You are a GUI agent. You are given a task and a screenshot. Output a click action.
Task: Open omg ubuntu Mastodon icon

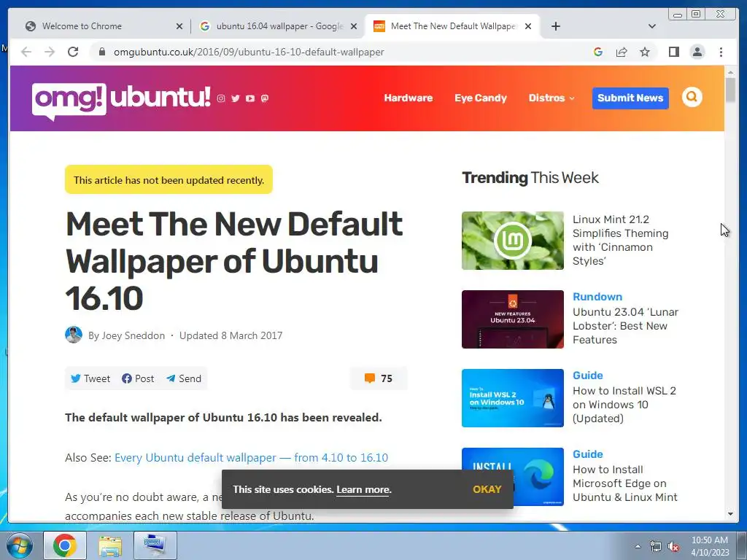pos(265,98)
